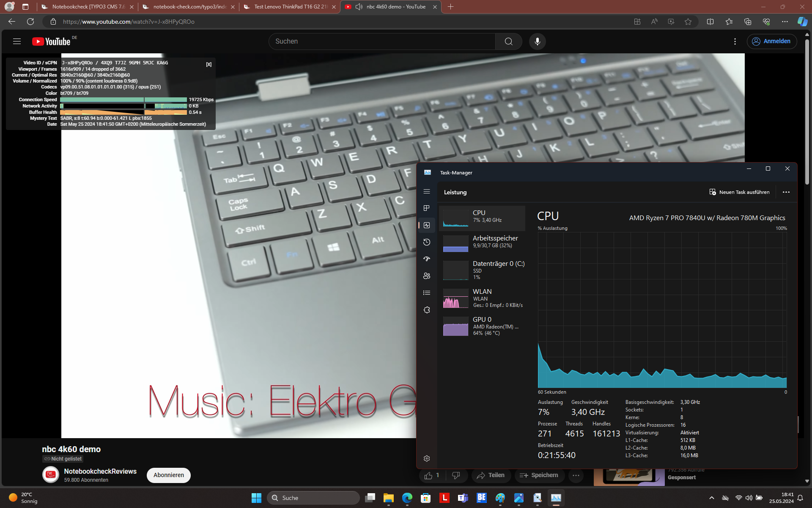Dislike the video with thumbs-down
The width and height of the screenshot is (812, 508).
[456, 475]
